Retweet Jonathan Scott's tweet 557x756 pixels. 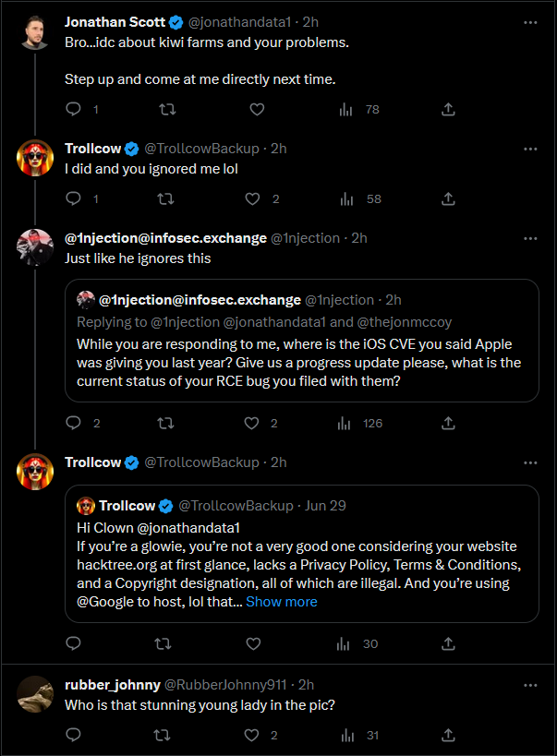tap(167, 110)
